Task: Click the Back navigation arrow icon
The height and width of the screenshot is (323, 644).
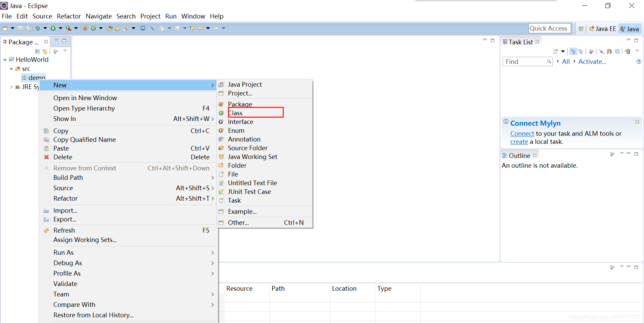Action: [200, 28]
